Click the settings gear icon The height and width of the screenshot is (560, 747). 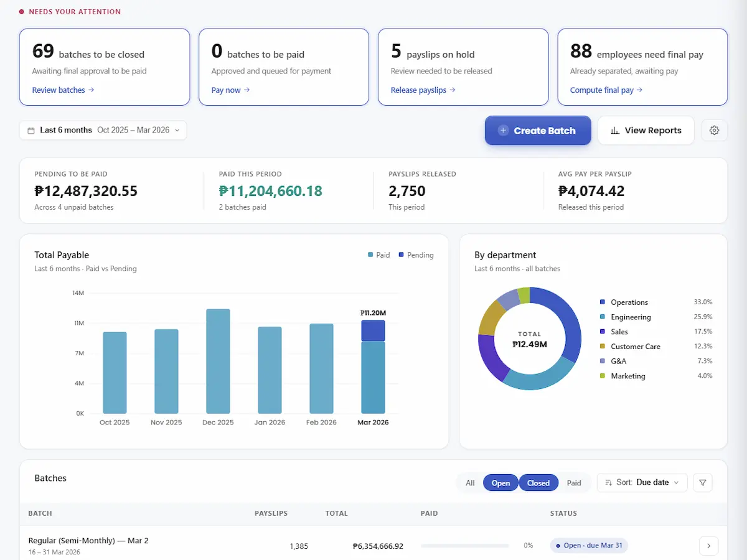pos(714,131)
